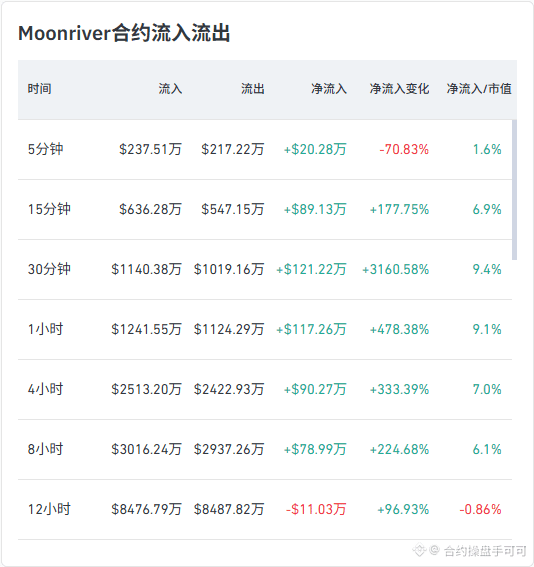Screen dimensions: 534x567
Task: Click the outflow value $1124.29万
Action: (229, 329)
